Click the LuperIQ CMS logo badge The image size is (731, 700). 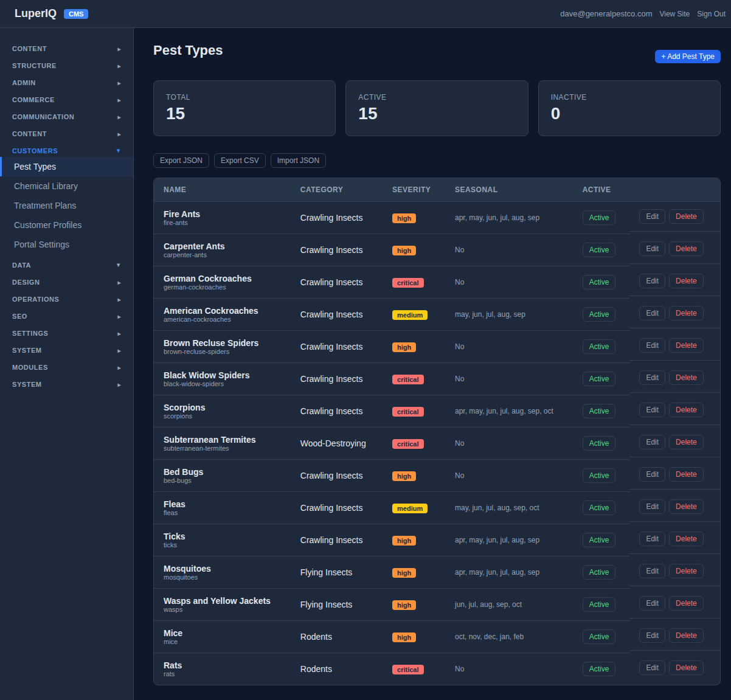coord(76,14)
